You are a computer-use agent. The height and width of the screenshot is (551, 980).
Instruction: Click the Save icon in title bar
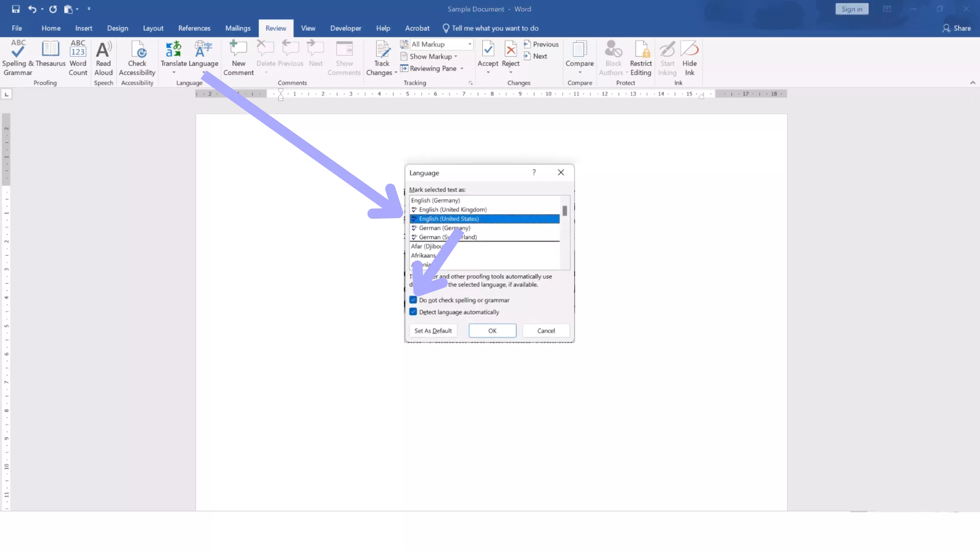(16, 9)
